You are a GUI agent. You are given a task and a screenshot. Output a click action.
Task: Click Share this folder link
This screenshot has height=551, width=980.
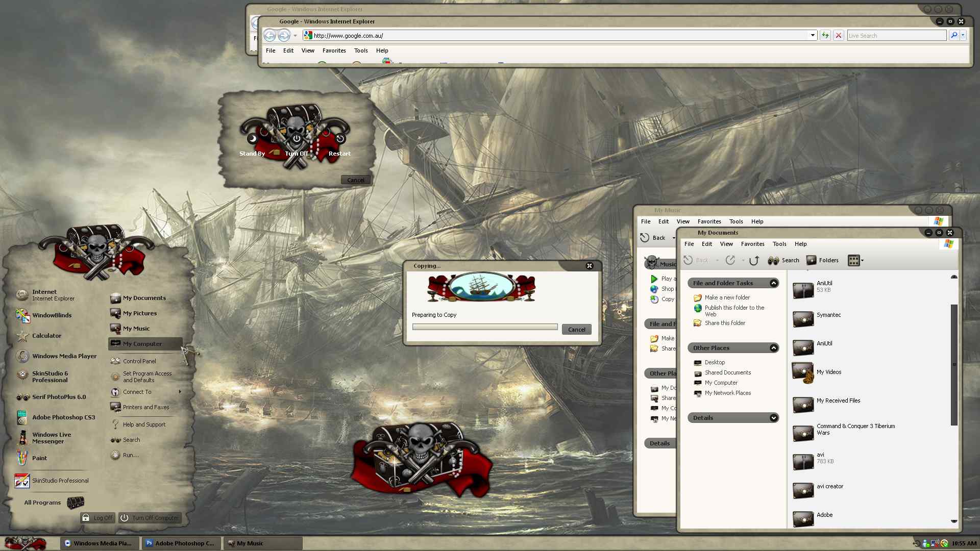[x=725, y=323]
